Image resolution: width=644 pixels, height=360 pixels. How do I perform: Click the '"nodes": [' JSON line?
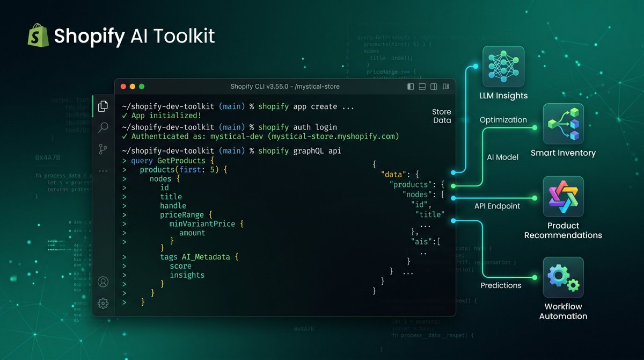click(x=423, y=195)
